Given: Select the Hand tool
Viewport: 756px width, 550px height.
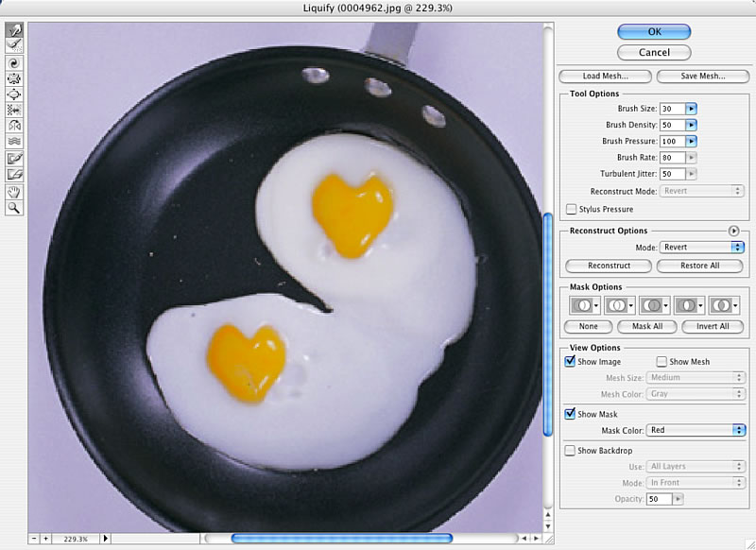Looking at the screenshot, I should (x=14, y=193).
